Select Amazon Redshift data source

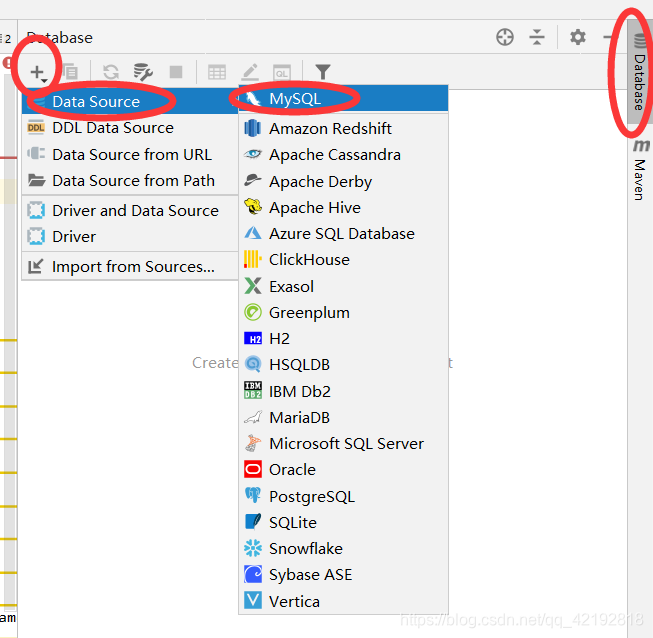tap(344, 128)
